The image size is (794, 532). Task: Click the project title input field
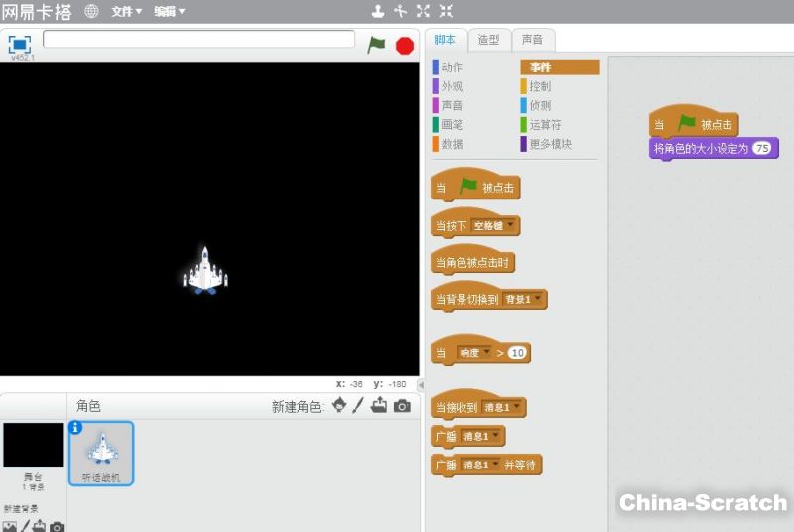198,39
